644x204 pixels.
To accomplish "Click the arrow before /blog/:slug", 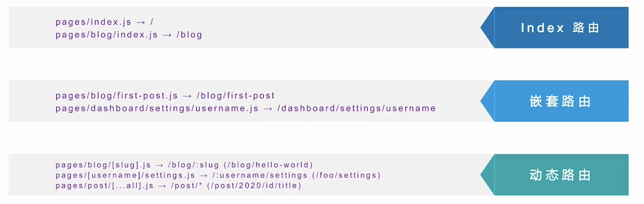I will click(x=159, y=165).
